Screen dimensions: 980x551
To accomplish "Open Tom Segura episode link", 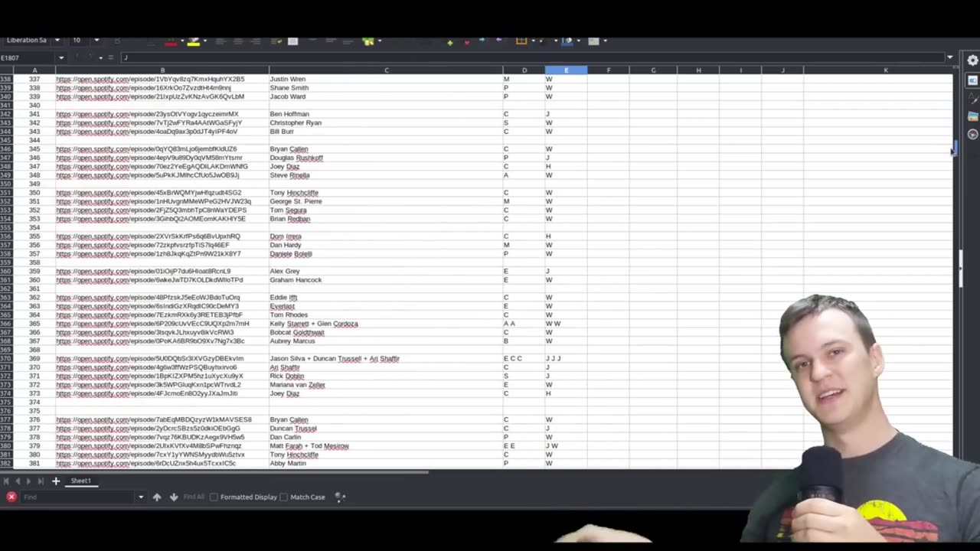I will pos(152,210).
